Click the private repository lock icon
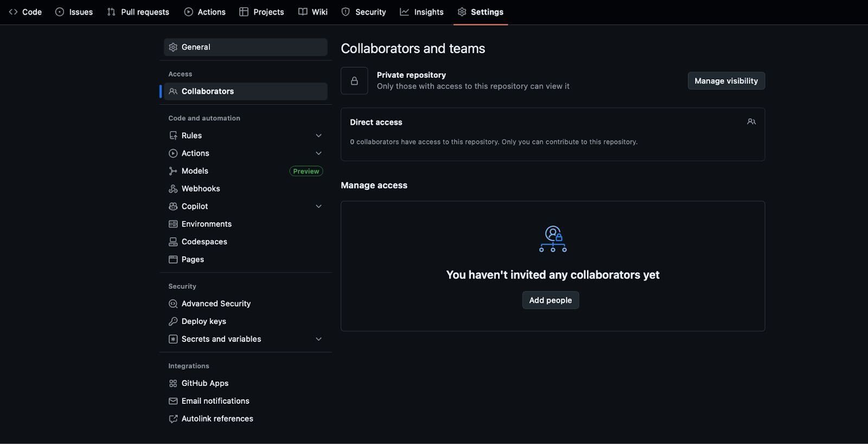Viewport: 868px width, 444px height. click(x=354, y=81)
